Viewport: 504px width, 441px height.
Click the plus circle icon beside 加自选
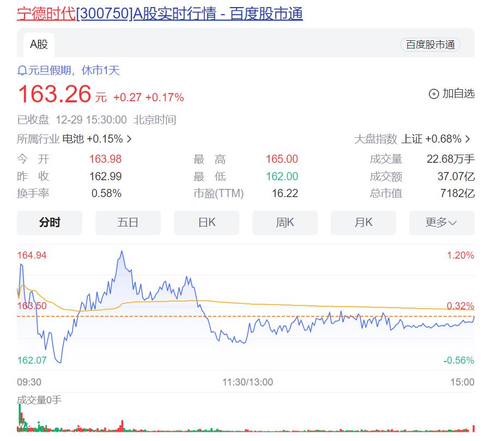(x=434, y=94)
